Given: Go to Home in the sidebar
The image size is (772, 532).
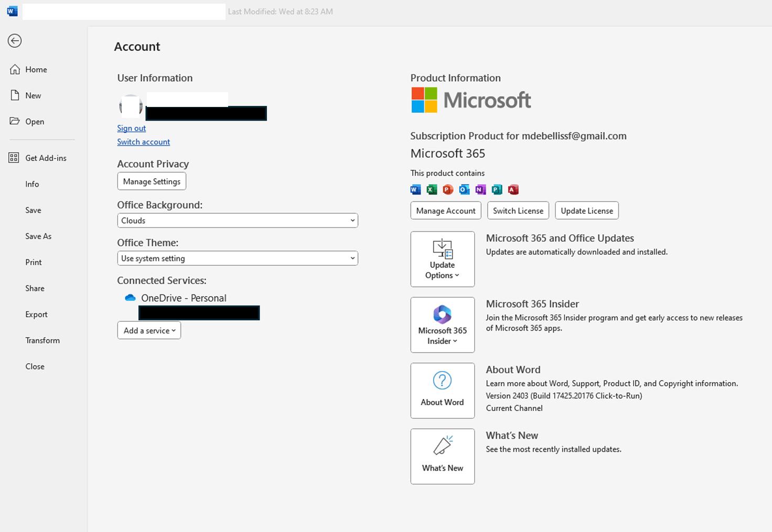Looking at the screenshot, I should 36,69.
